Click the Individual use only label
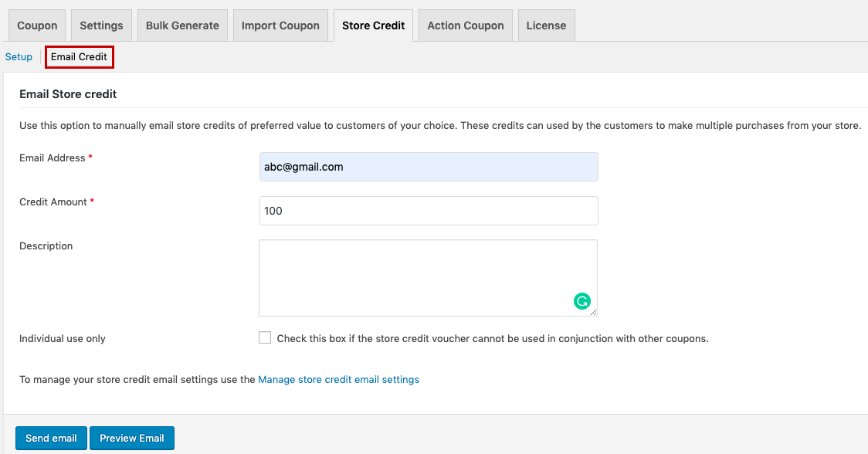868x454 pixels. pyautogui.click(x=62, y=338)
